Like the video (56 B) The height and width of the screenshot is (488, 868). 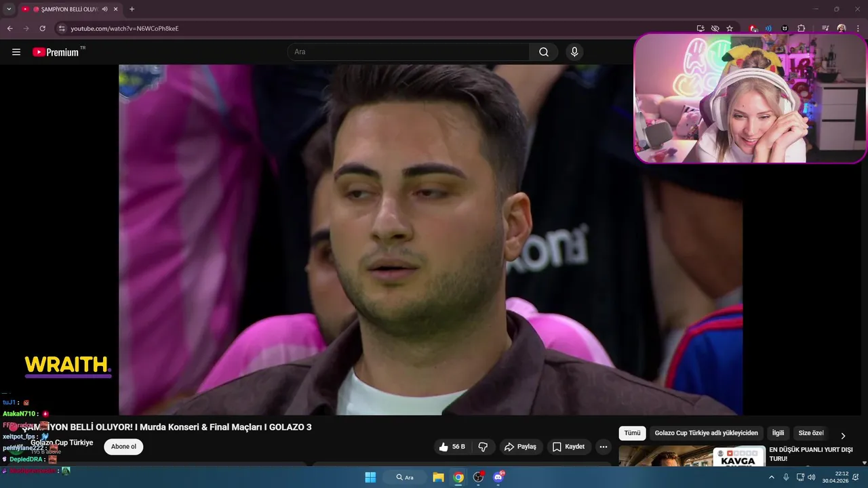click(x=452, y=447)
